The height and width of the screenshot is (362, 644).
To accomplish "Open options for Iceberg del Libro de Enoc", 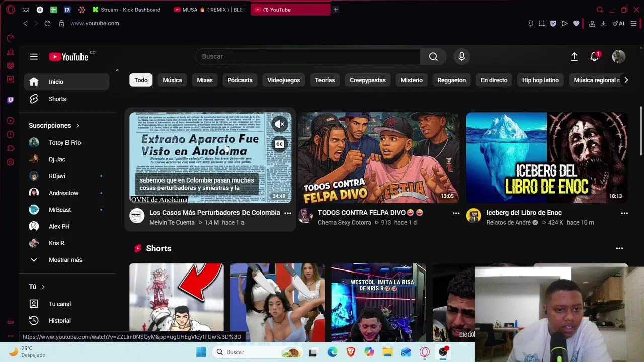I will (x=624, y=213).
